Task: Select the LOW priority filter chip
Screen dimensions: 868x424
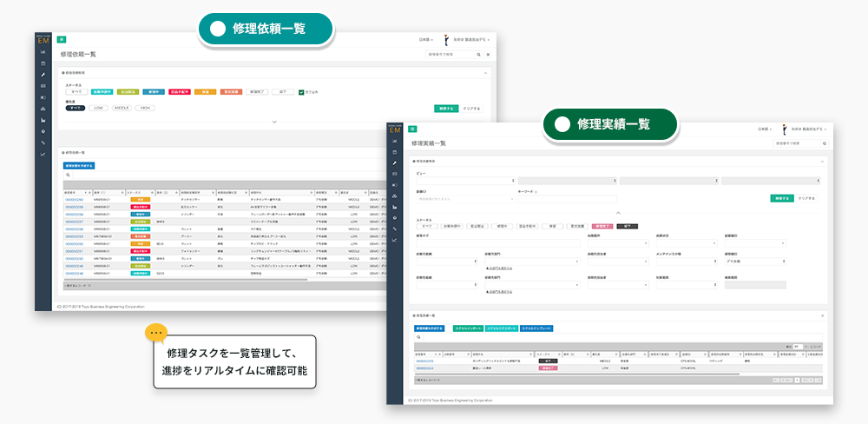Action: (99, 108)
